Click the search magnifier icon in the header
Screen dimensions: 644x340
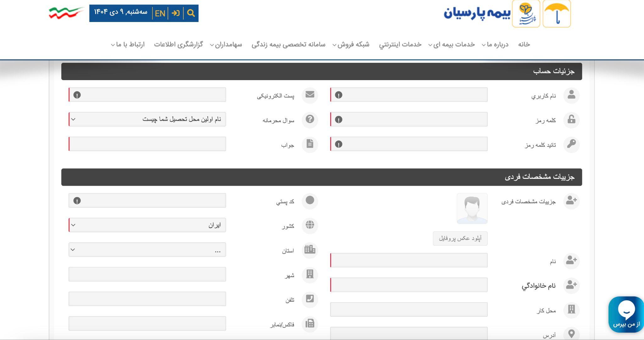(191, 13)
